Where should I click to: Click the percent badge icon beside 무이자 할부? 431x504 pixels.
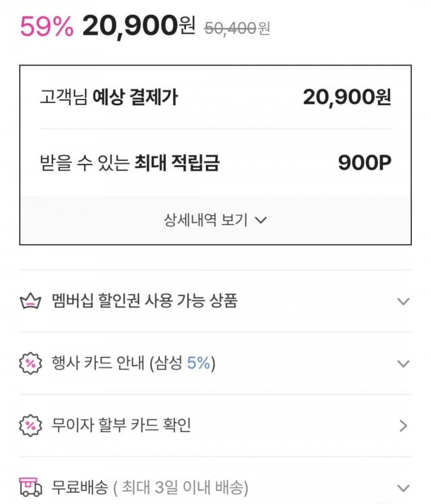point(30,426)
